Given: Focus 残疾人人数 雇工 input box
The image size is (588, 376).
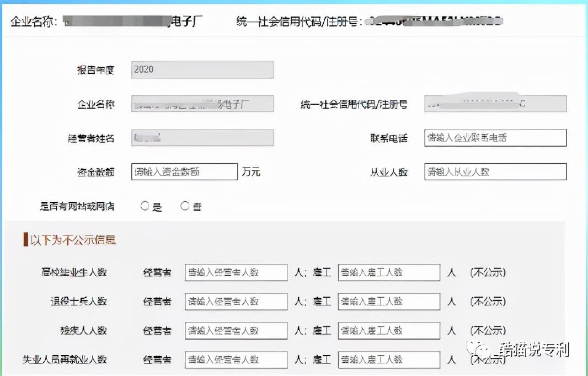Looking at the screenshot, I should (x=389, y=330).
